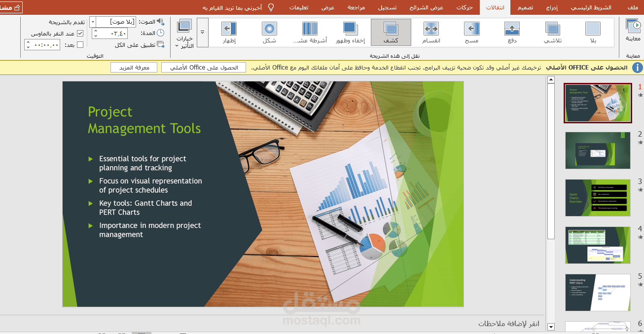Click the bullet 'Importance in modern project management'
This screenshot has height=334, width=644.
[150, 230]
